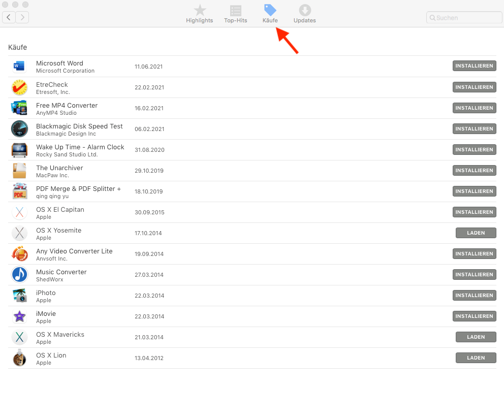Click developer name ShedWorx
This screenshot has height=420, width=504.
(49, 279)
